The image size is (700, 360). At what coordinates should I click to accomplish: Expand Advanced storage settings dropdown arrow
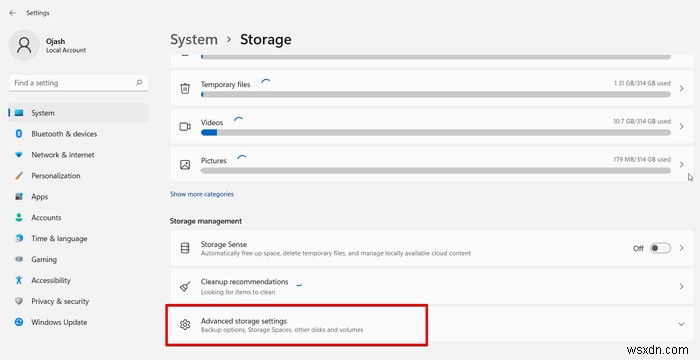pyautogui.click(x=681, y=324)
